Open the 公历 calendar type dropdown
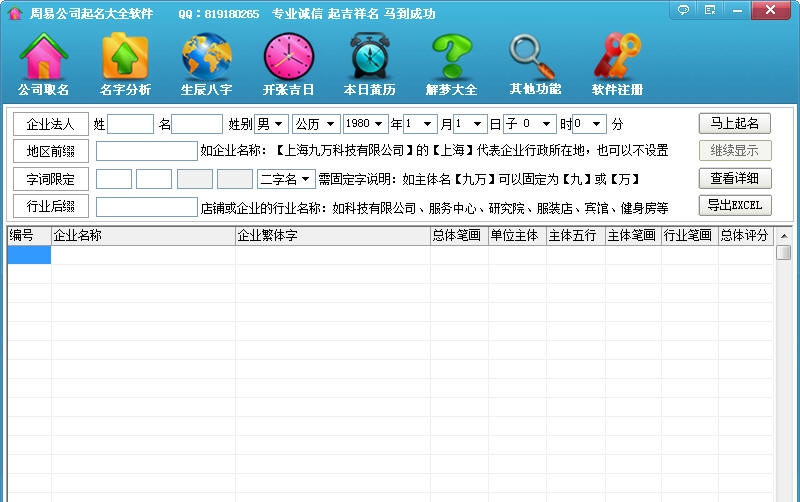This screenshot has width=800, height=502. pos(316,124)
